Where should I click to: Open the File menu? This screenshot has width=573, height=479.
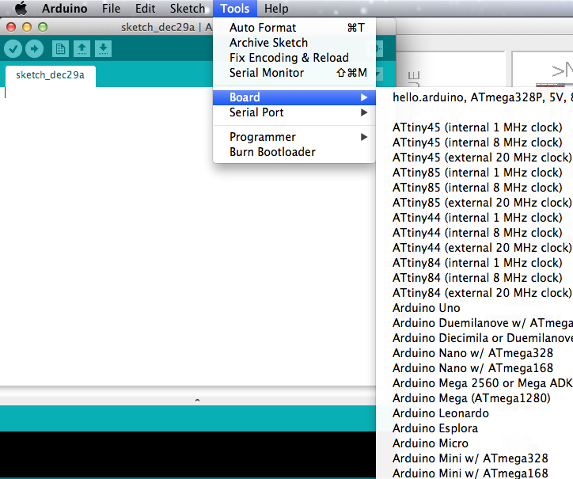111,8
